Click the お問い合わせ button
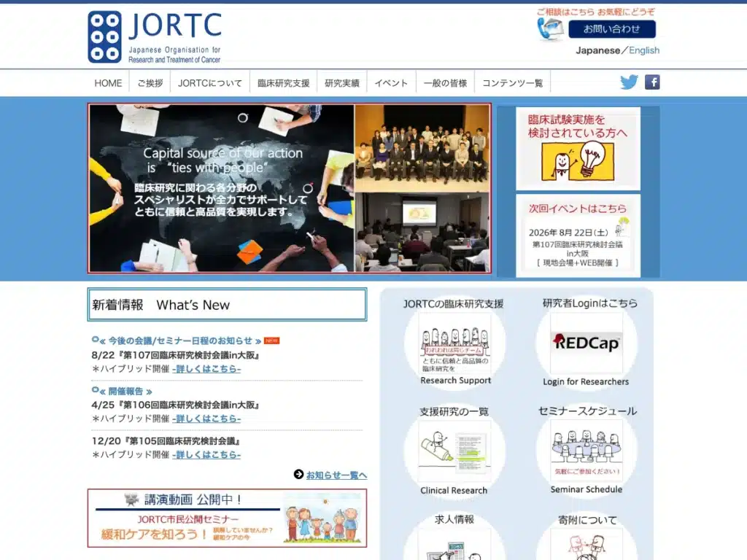The height and width of the screenshot is (560, 747). point(612,29)
